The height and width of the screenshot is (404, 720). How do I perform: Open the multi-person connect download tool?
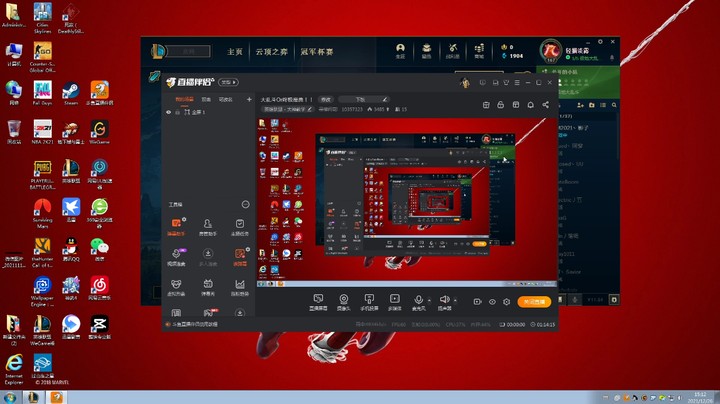click(x=208, y=257)
